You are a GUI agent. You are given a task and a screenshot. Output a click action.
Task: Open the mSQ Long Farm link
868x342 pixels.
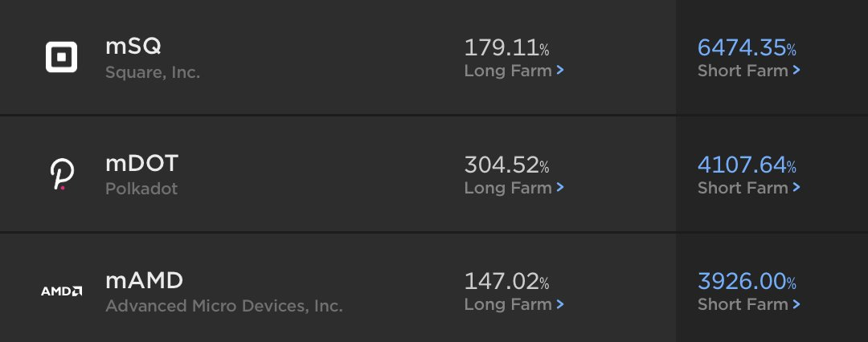(x=508, y=71)
